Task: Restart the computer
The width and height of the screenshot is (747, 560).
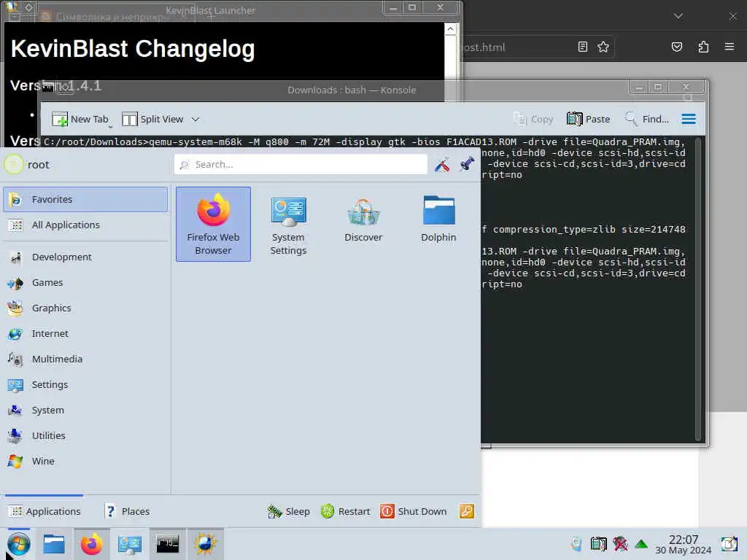Action: pos(346,511)
